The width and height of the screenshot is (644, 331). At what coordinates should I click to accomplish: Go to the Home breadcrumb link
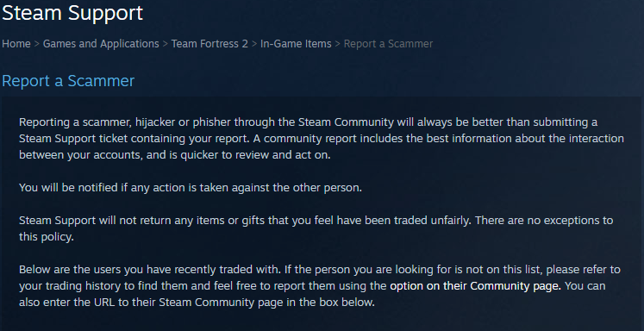click(x=16, y=44)
